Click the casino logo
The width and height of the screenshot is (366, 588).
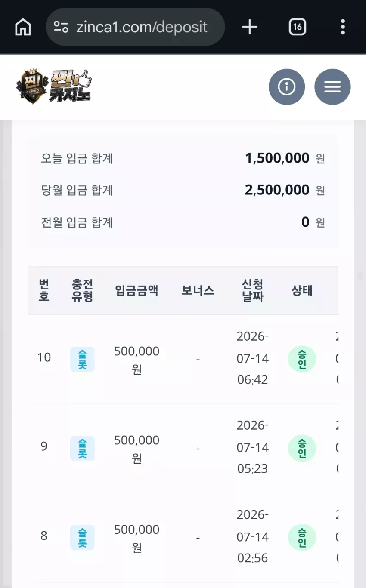click(x=54, y=86)
